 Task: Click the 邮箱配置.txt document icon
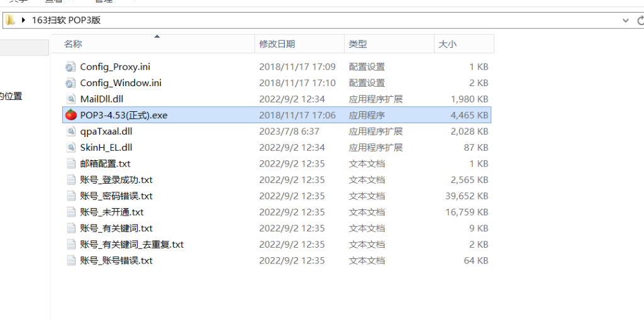[71, 164]
